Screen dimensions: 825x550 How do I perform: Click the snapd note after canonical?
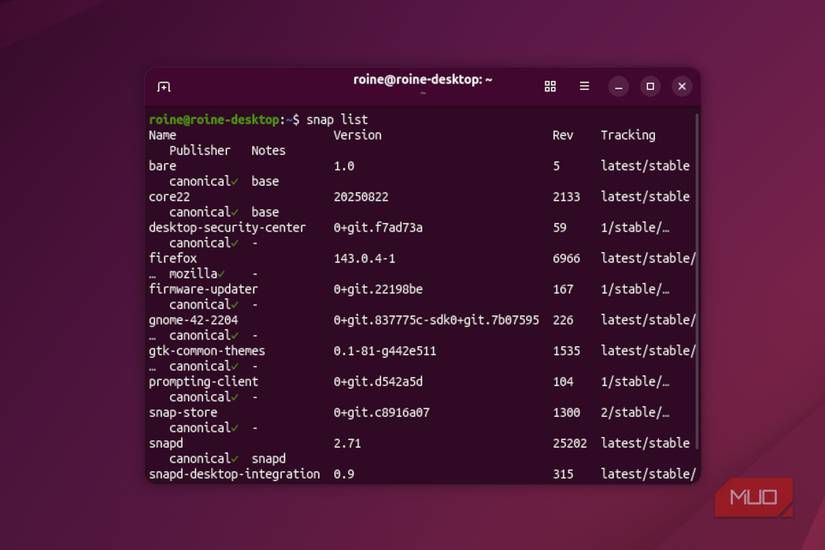tap(268, 458)
